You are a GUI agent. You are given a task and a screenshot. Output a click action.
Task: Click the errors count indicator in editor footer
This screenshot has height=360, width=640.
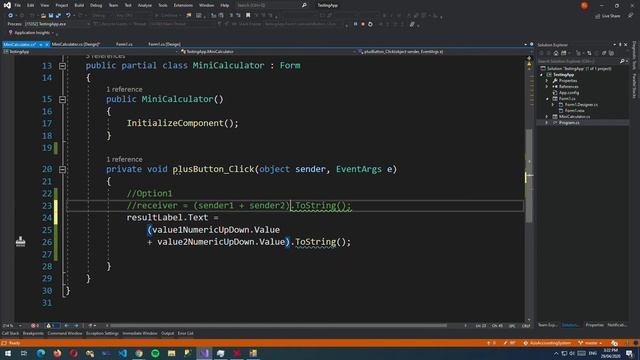[x=35, y=326]
